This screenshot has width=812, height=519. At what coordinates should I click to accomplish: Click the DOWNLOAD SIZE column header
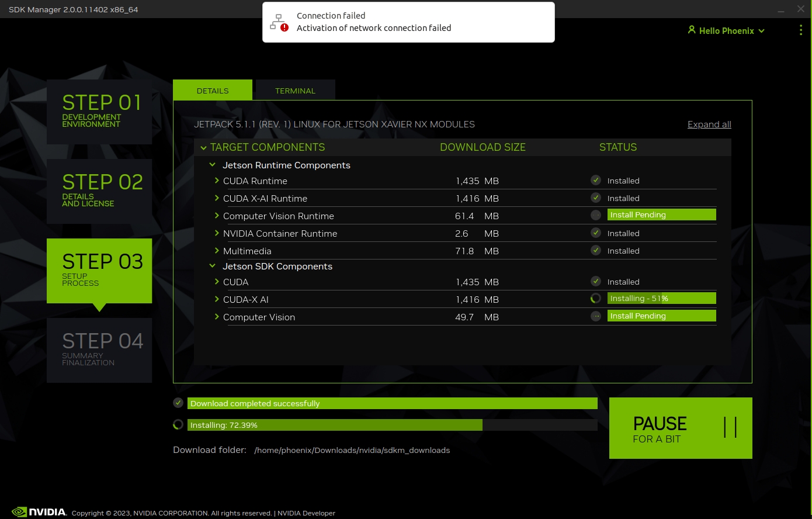pyautogui.click(x=483, y=147)
